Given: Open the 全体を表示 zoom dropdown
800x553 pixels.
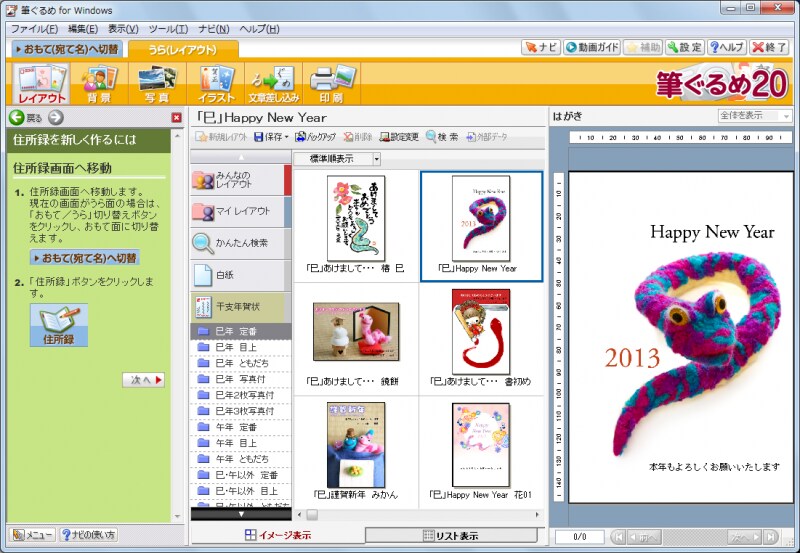Looking at the screenshot, I should pos(786,116).
